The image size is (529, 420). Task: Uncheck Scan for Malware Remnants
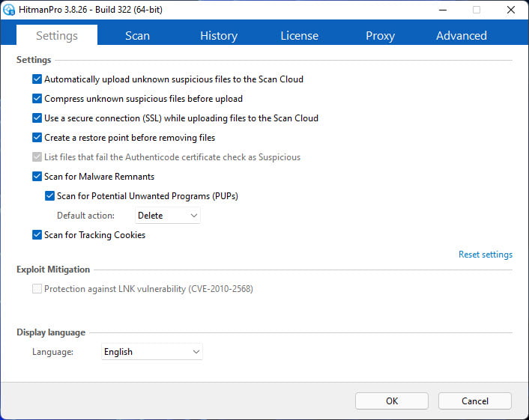(x=37, y=176)
